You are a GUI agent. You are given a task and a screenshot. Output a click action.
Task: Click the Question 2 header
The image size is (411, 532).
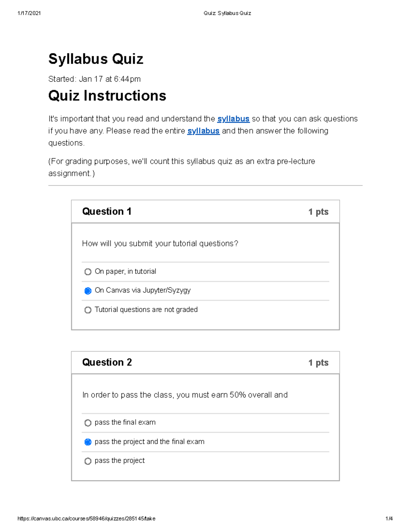pos(107,362)
